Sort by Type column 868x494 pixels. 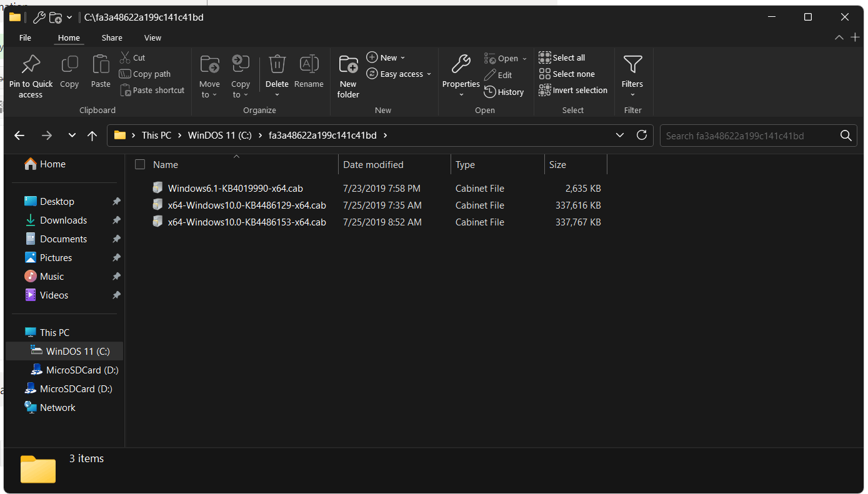(465, 165)
